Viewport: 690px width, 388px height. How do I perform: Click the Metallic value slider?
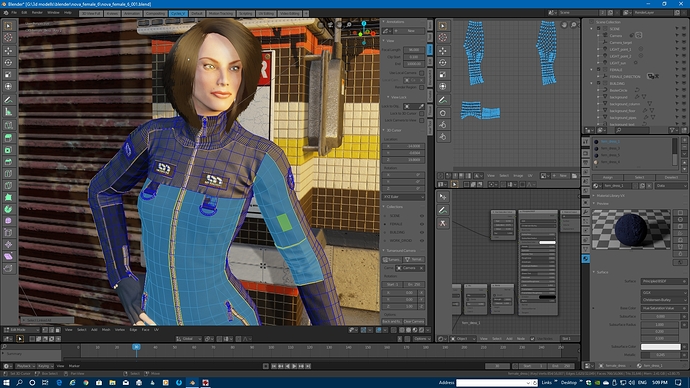point(661,355)
